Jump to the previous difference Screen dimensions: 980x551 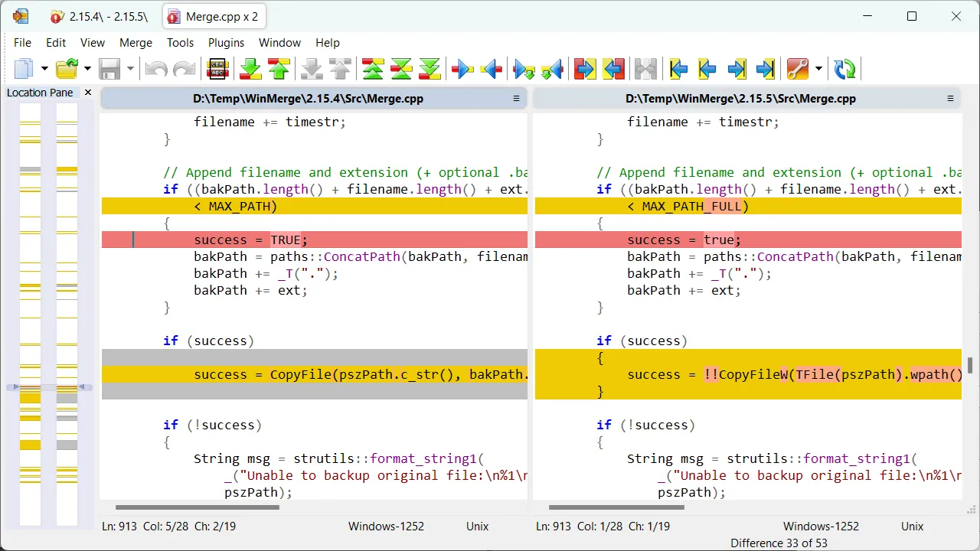click(279, 70)
